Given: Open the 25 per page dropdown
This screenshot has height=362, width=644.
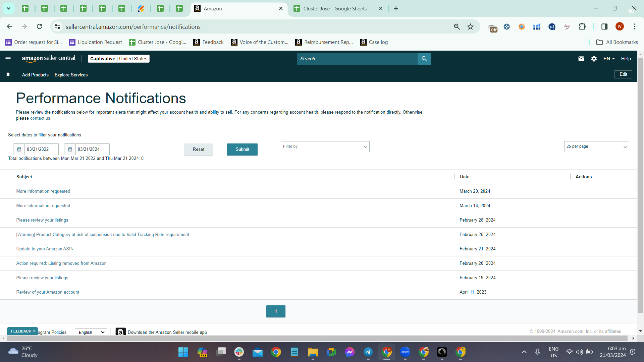Looking at the screenshot, I should point(597,147).
